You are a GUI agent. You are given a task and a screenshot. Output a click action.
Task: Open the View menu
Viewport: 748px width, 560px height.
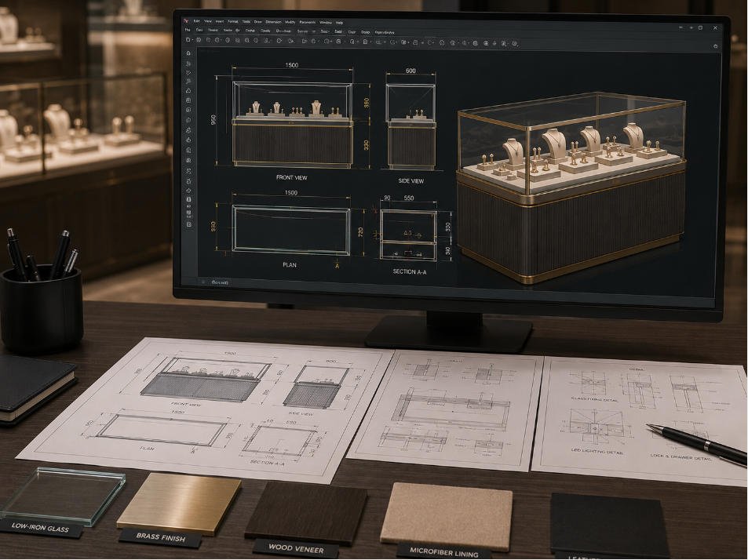pyautogui.click(x=208, y=22)
